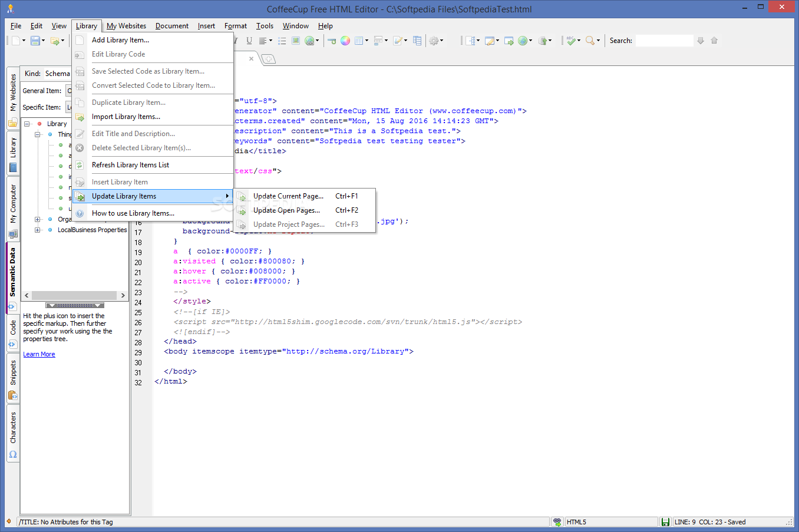The width and height of the screenshot is (799, 532).
Task: Click the split-view layout toolbar icon
Action: pyautogui.click(x=470, y=41)
